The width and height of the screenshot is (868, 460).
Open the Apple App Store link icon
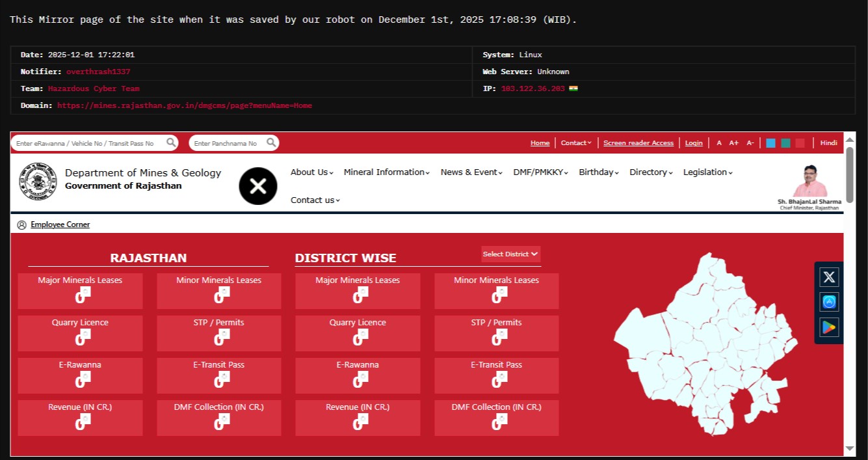[x=829, y=303]
